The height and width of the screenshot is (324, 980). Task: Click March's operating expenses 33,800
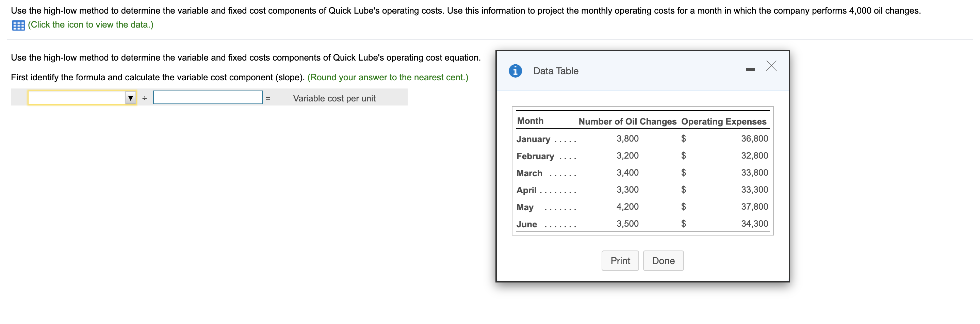pos(754,173)
